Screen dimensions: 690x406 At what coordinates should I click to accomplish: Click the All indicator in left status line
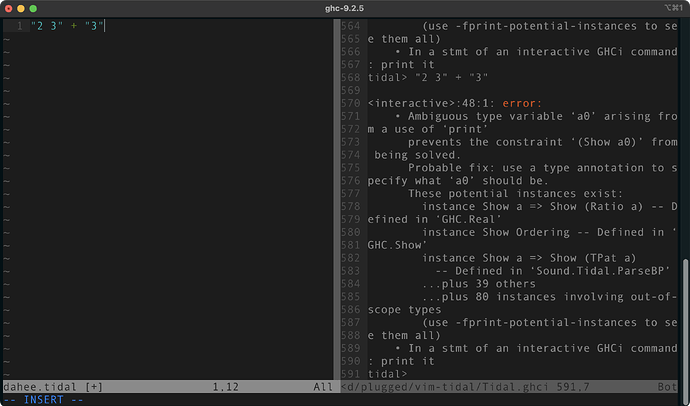(x=323, y=387)
